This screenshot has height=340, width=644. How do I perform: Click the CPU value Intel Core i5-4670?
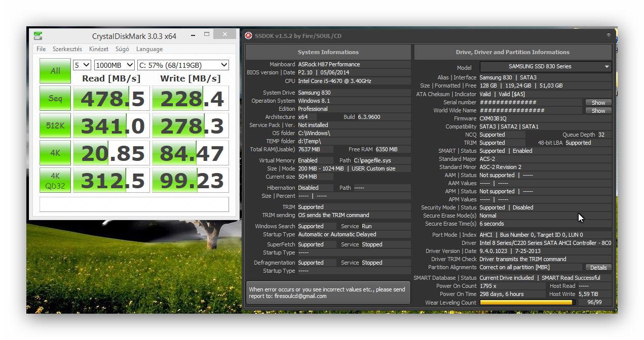pos(334,81)
